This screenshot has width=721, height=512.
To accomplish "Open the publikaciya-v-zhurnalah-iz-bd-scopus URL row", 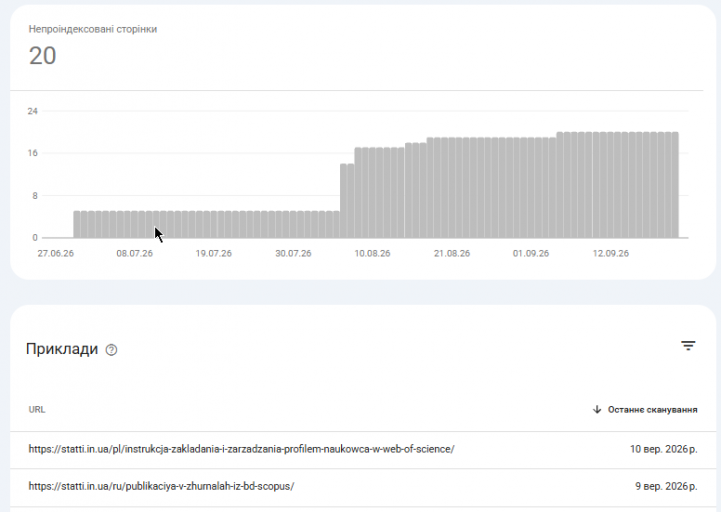I will pos(363,487).
